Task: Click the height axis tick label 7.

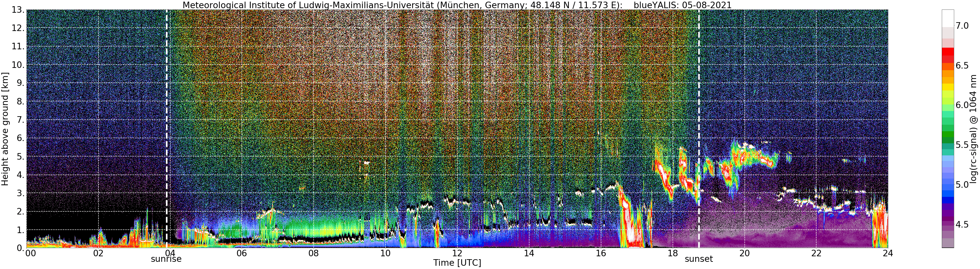Action: point(21,120)
